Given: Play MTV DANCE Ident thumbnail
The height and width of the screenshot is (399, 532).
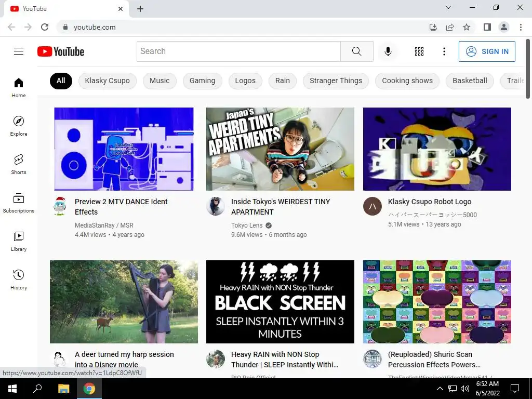Looking at the screenshot, I should tap(124, 149).
